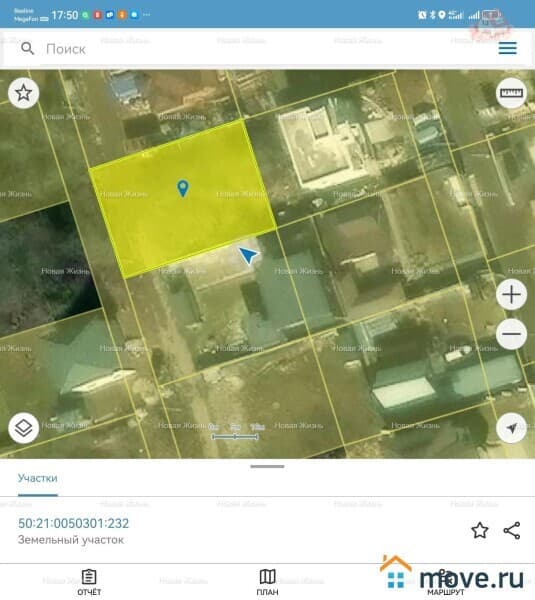Build a route with МАРШРУТ
The width and height of the screenshot is (535, 600).
pos(445,583)
